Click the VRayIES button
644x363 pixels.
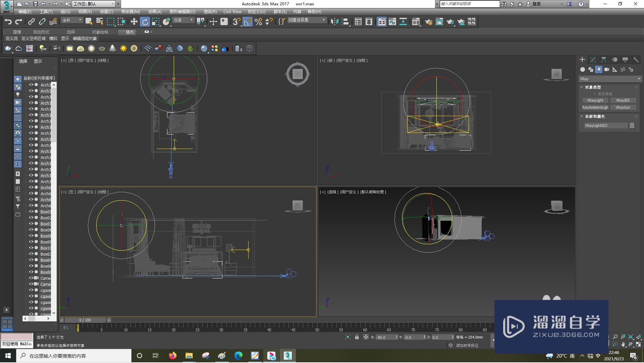623,100
